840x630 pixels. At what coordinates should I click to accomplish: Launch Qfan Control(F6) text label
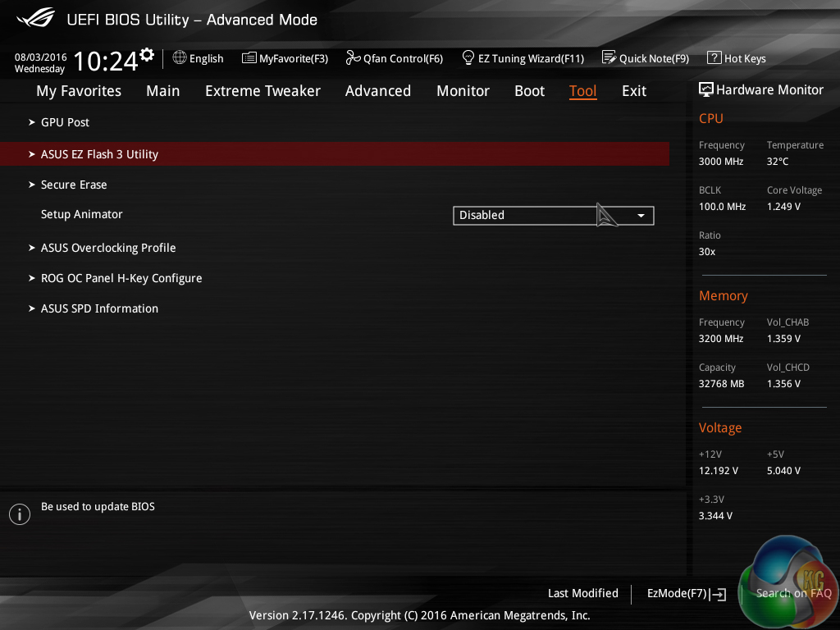point(403,59)
